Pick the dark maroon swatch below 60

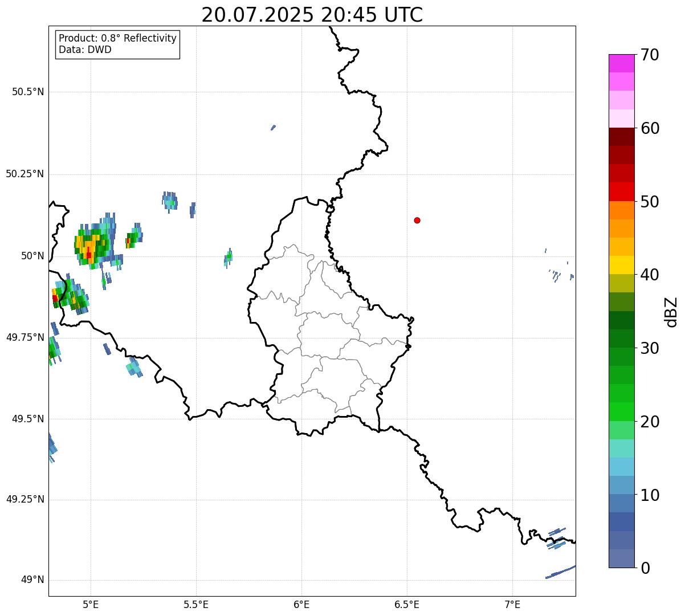(x=621, y=137)
